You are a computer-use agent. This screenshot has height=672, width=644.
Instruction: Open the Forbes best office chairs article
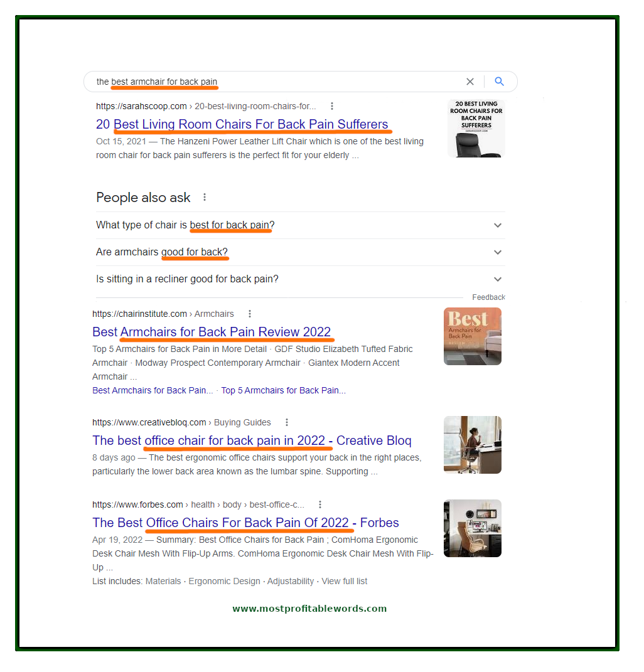coord(245,523)
